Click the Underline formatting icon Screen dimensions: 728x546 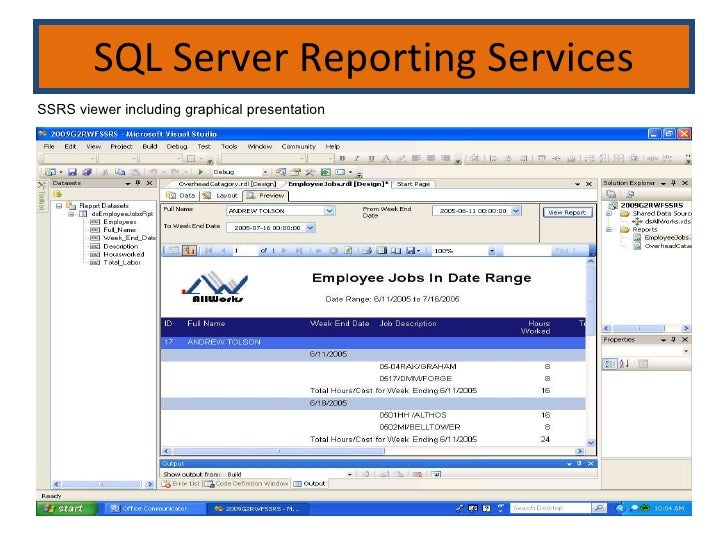coord(371,159)
